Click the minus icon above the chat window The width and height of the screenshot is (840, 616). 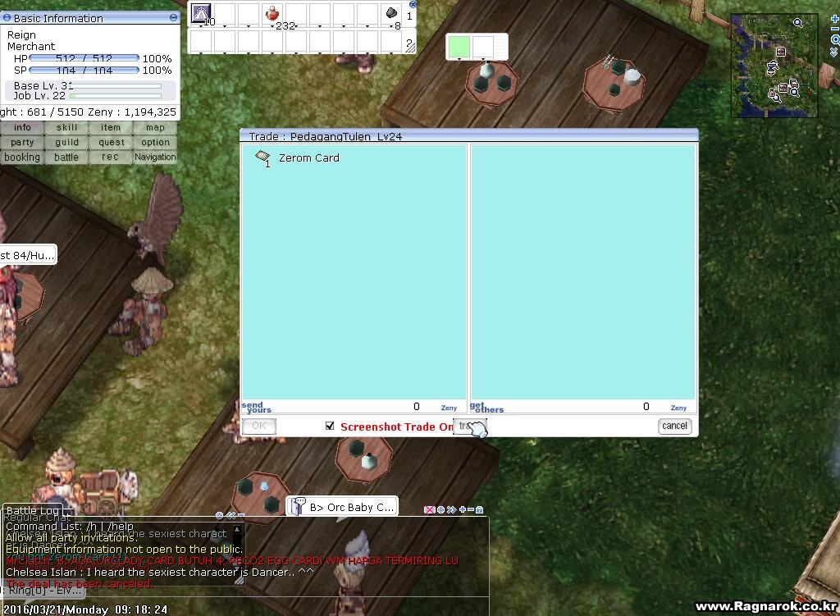pos(470,509)
